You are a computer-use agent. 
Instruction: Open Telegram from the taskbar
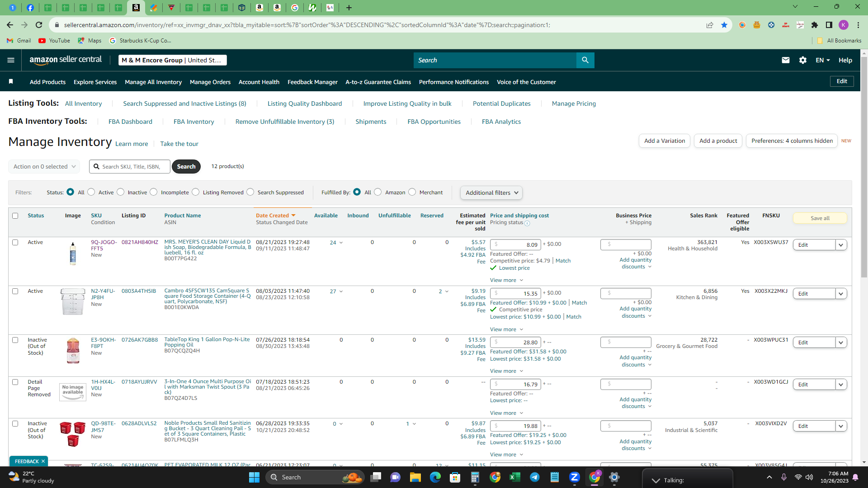pyautogui.click(x=535, y=477)
